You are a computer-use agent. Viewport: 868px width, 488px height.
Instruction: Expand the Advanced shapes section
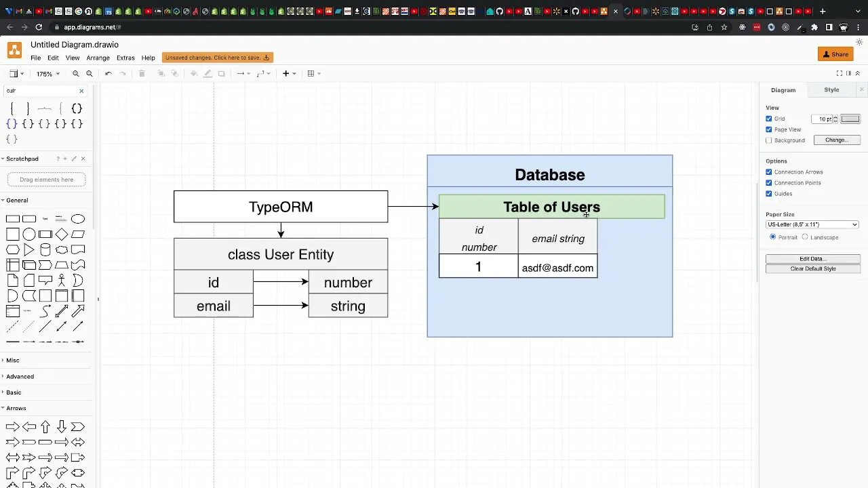(20, 377)
